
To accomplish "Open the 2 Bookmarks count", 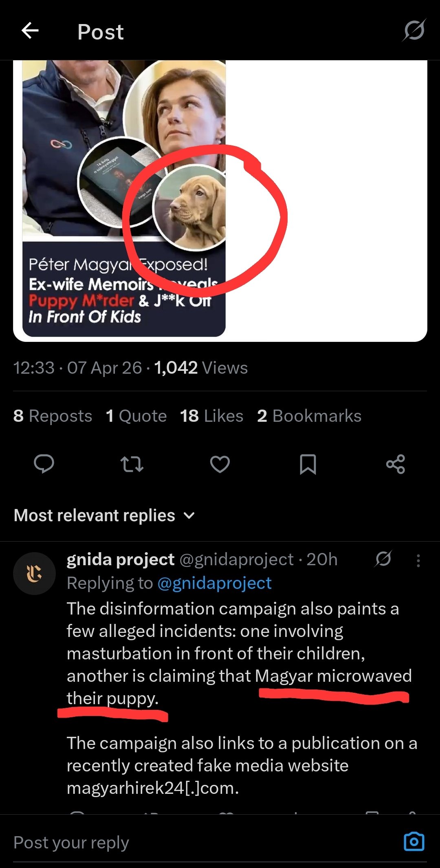I will [x=309, y=416].
